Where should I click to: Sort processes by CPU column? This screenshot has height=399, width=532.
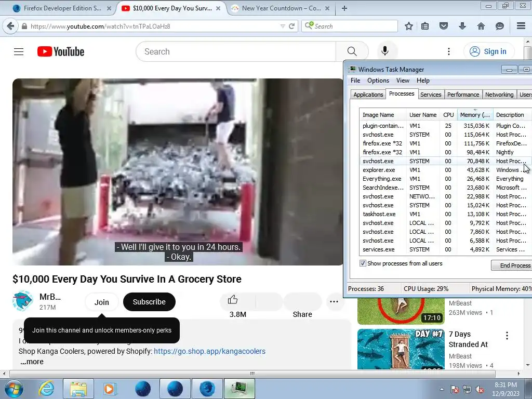[448, 115]
